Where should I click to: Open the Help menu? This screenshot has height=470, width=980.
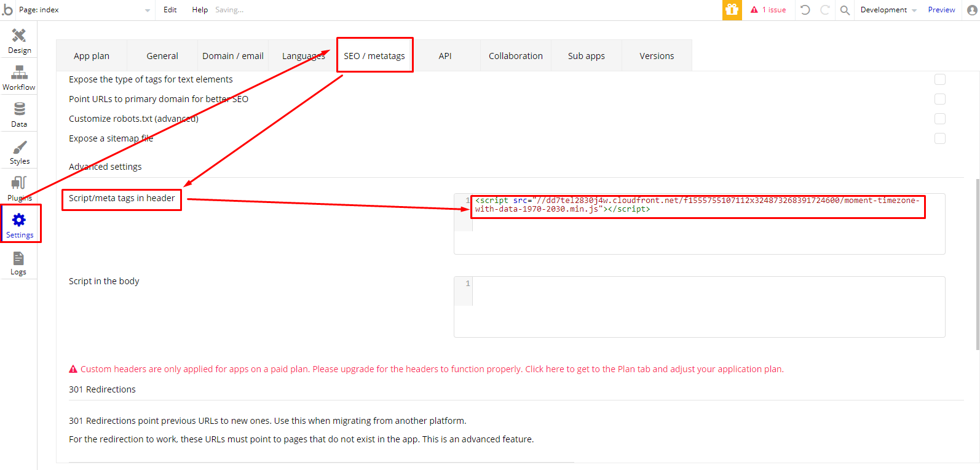coord(200,10)
